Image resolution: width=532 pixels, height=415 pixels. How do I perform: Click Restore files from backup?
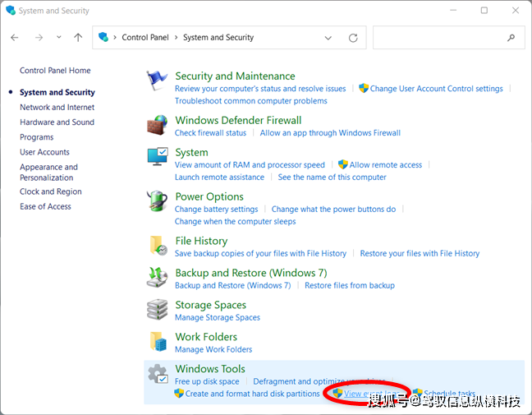350,285
